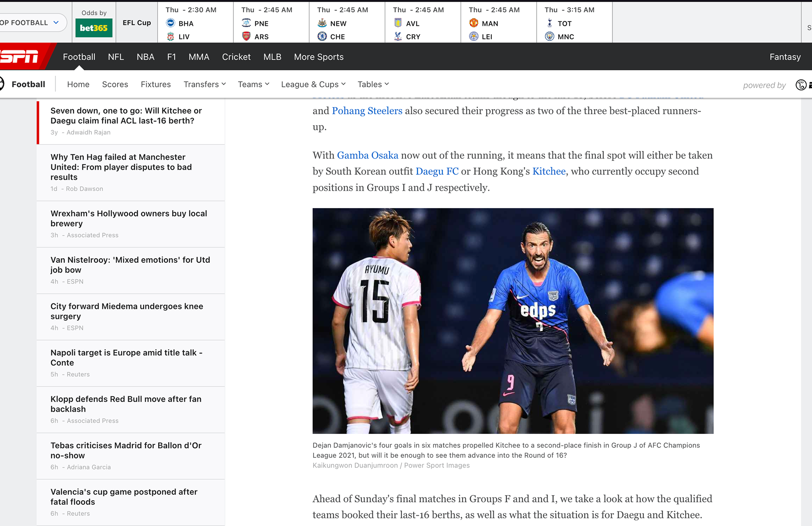This screenshot has height=526, width=812.
Task: Expand the Transfers dropdown menu
Action: pos(205,84)
